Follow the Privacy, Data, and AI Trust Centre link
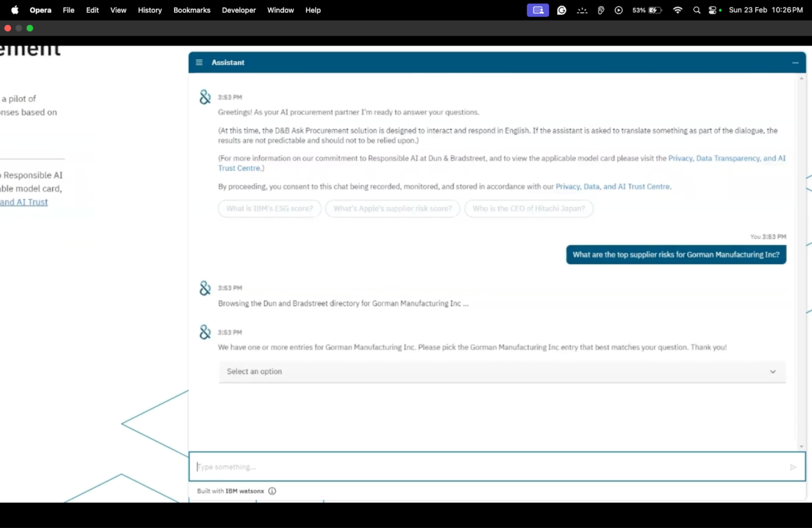This screenshot has height=528, width=812. pos(613,187)
